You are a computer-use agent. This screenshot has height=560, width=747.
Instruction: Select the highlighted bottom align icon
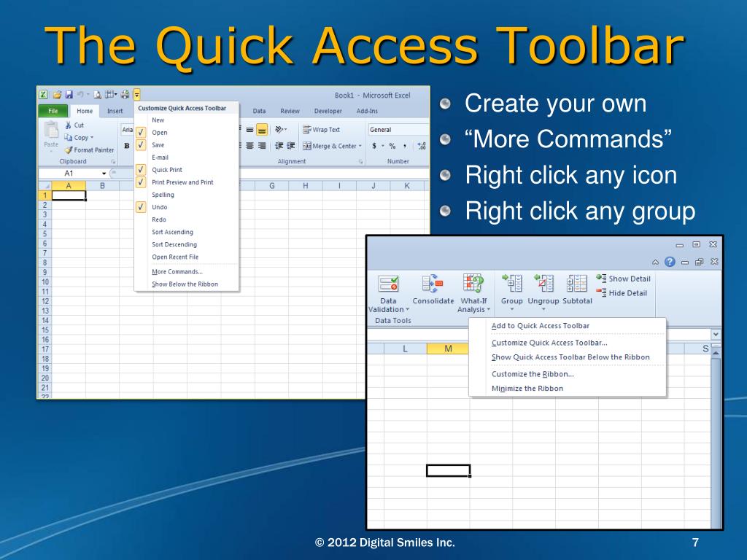(262, 130)
